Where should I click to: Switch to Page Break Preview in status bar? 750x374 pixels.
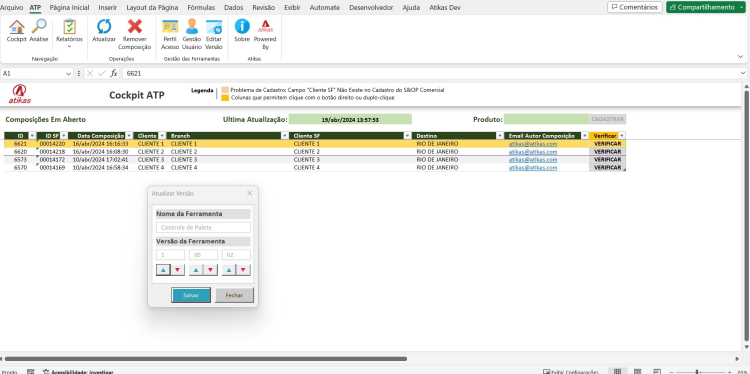click(x=657, y=371)
